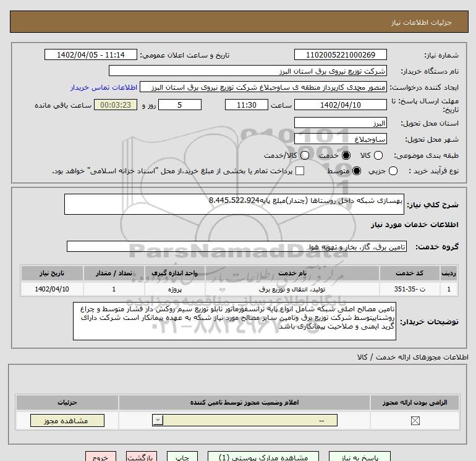This screenshot has width=476, height=461.
Task: Click the ردیف column header
Action: pos(449,273)
